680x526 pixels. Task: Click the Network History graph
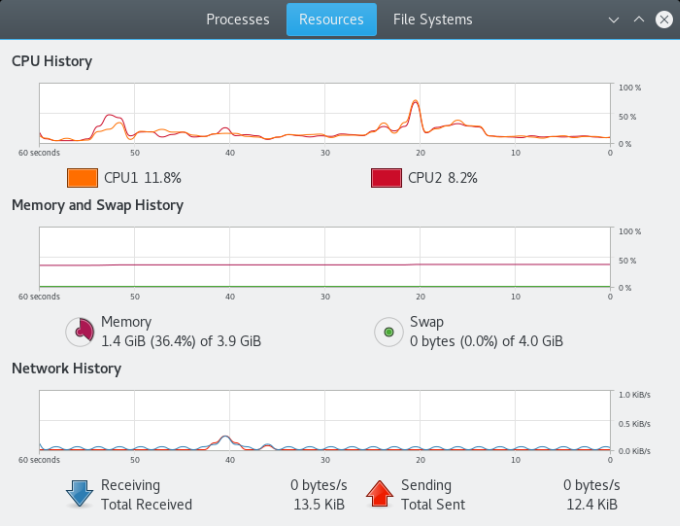click(x=325, y=420)
